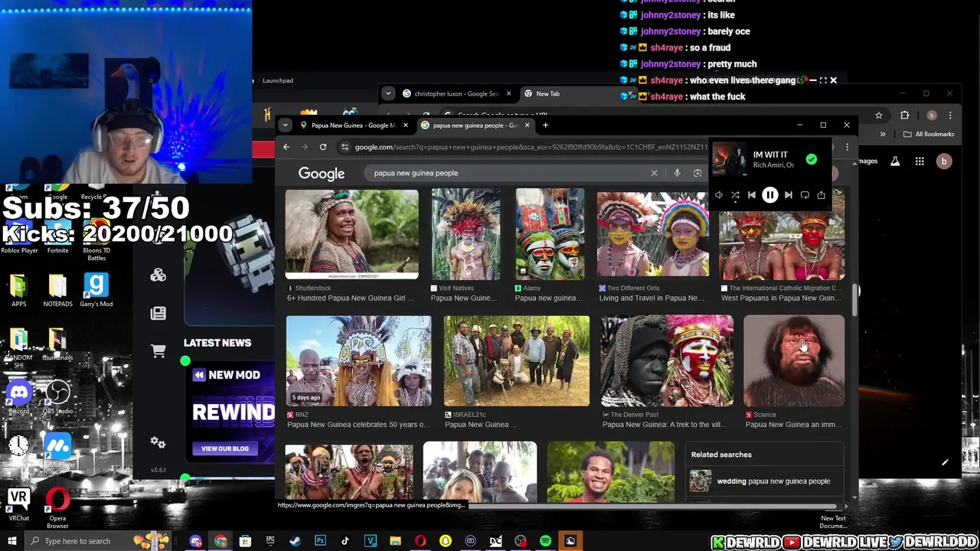980x551 pixels.
Task: Click the green saved checkmark for IM WIT IT
Action: pos(811,159)
